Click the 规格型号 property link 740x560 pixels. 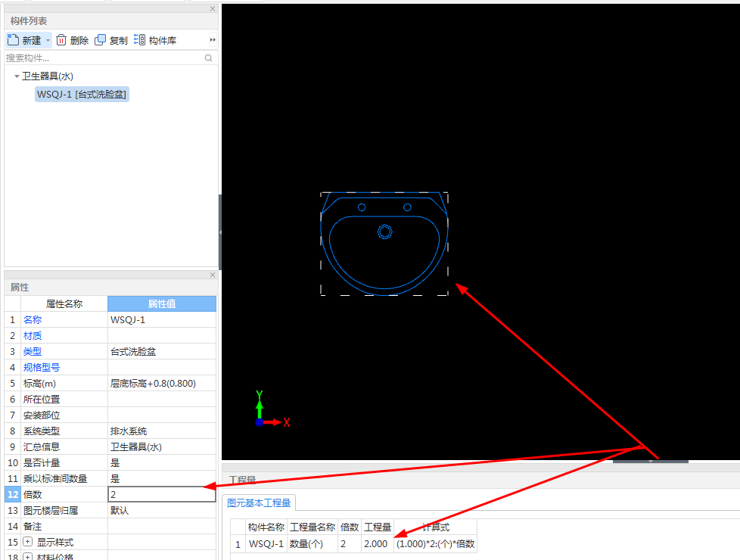click(42, 367)
